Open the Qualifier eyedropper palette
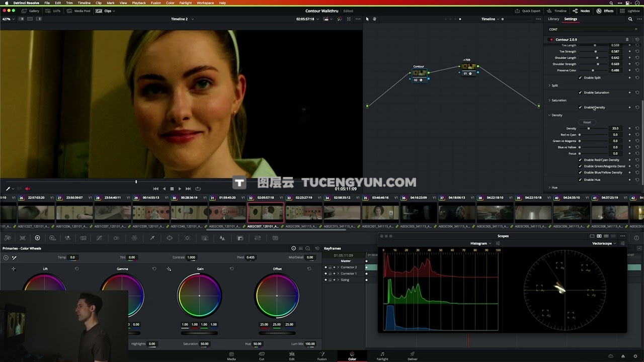 coord(152,238)
